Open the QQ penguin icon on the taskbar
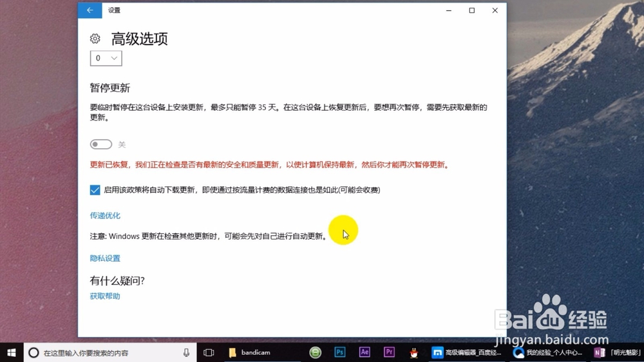The image size is (644, 362). [x=413, y=352]
